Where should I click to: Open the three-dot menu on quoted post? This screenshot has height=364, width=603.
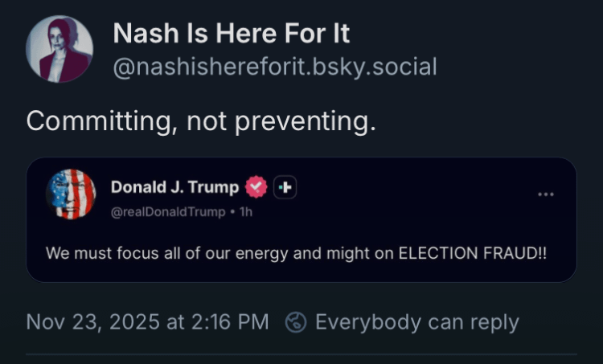[546, 194]
